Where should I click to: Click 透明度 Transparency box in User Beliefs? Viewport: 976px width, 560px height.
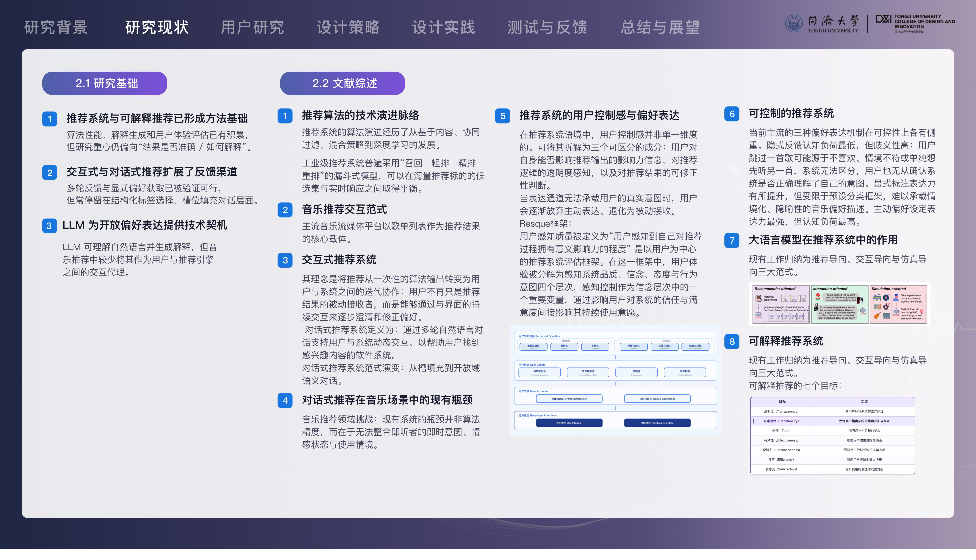pos(636,372)
